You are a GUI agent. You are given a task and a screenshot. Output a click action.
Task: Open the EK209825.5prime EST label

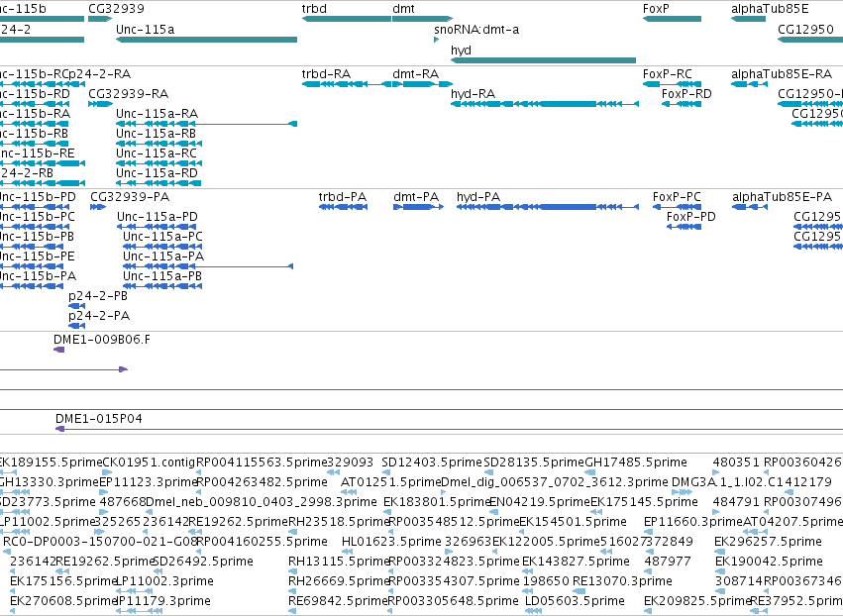(x=696, y=601)
